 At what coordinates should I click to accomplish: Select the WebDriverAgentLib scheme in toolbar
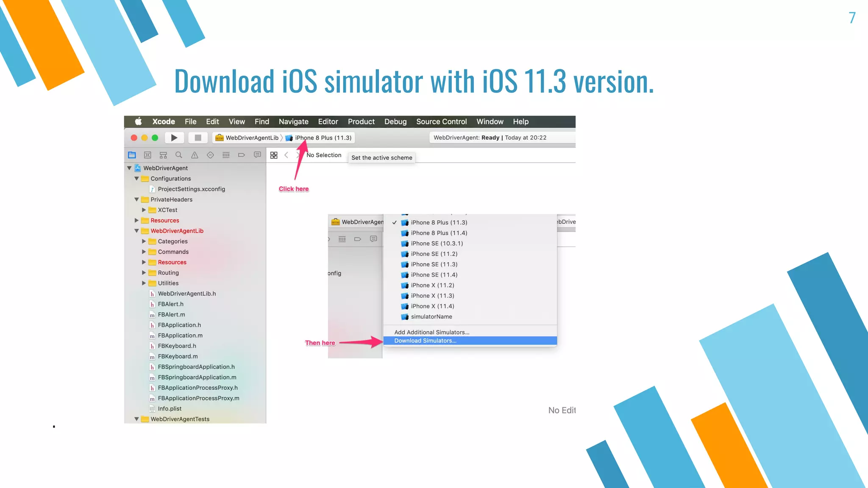click(247, 138)
